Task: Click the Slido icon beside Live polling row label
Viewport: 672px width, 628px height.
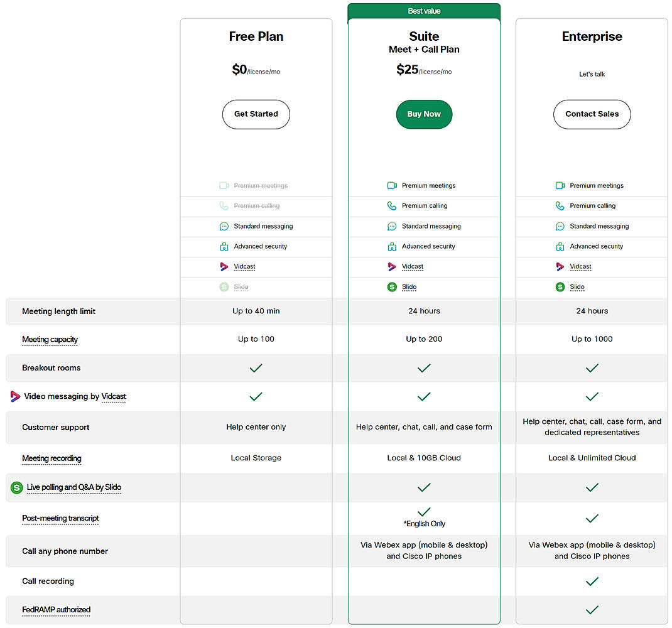Action: pos(15,487)
